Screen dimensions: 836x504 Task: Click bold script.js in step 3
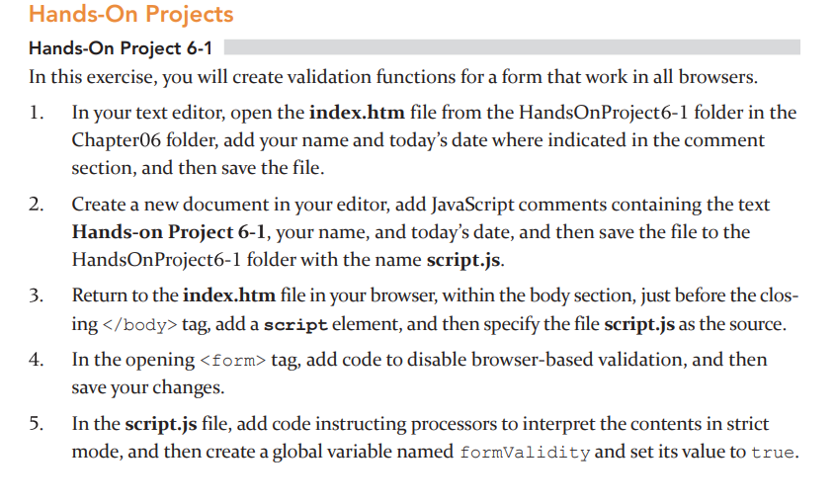[639, 324]
